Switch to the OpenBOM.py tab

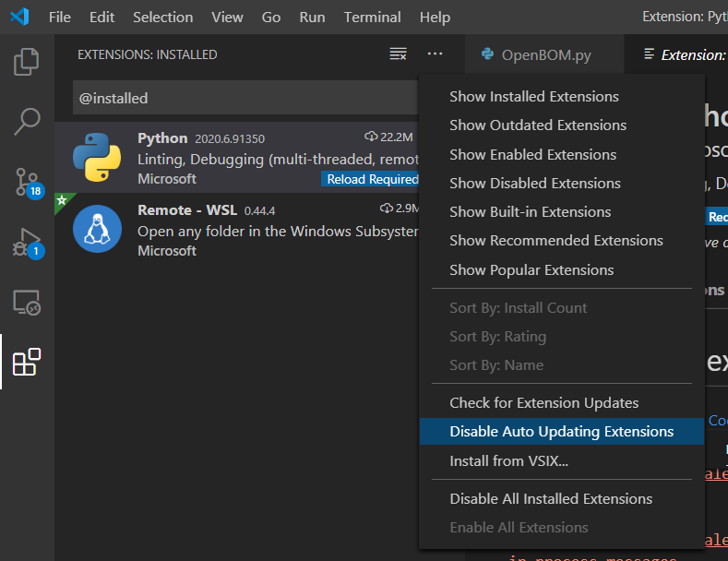click(544, 54)
